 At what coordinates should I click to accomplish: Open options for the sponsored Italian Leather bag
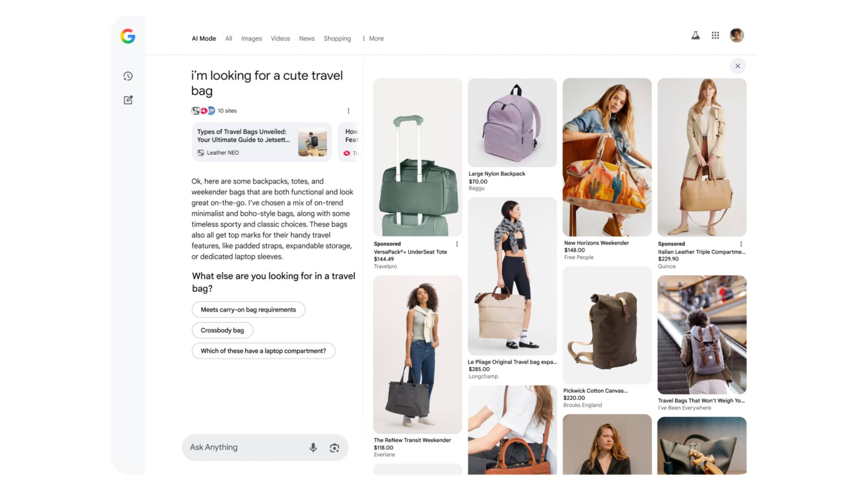point(741,244)
